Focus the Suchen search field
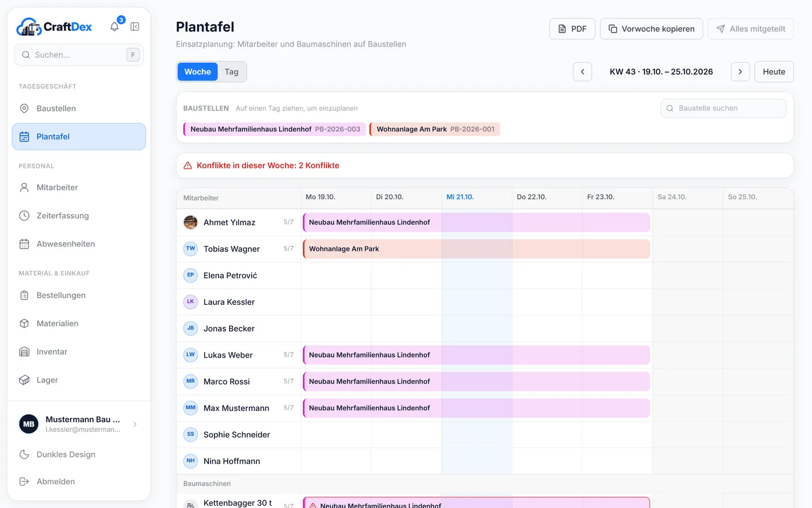 tap(79, 55)
